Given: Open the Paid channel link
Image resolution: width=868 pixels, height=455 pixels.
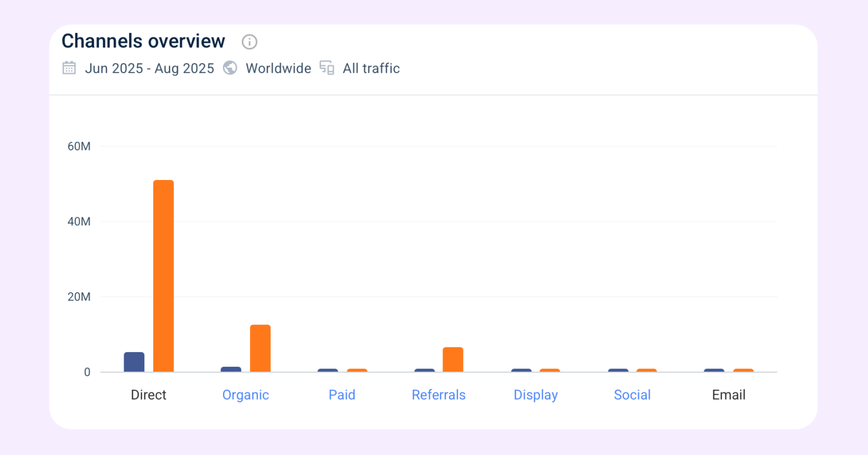Looking at the screenshot, I should click(342, 395).
